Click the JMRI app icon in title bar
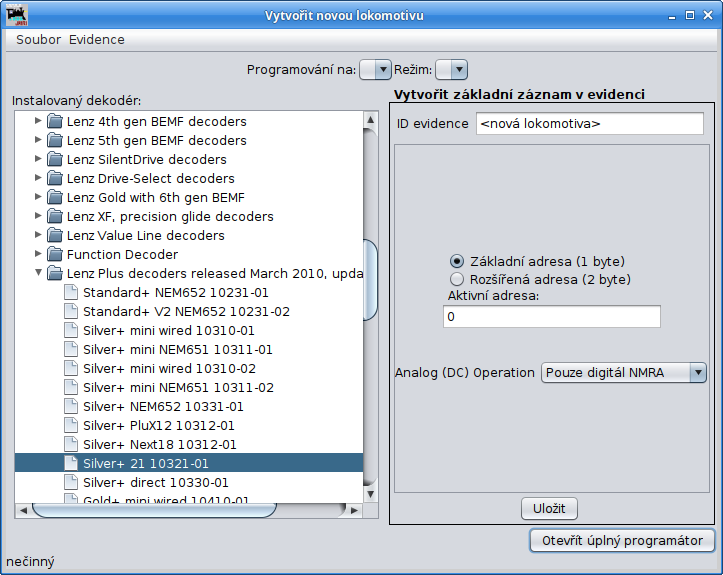Image resolution: width=723 pixels, height=575 pixels. tap(17, 16)
